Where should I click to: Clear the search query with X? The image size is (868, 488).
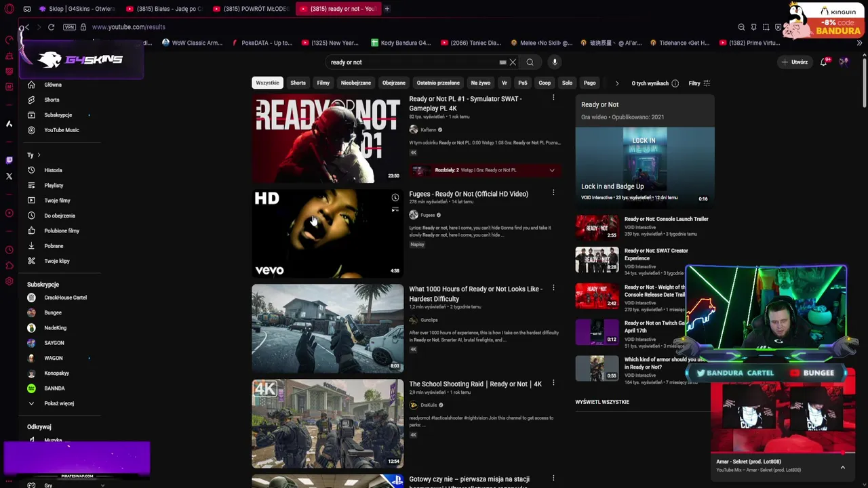click(513, 62)
